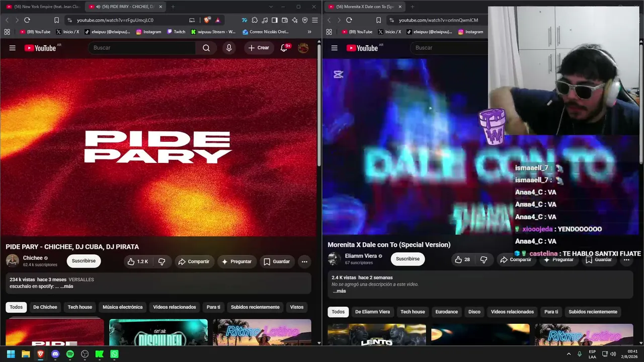Select Tech house chip in left window
Viewport: 644px width, 362px height.
(80, 307)
